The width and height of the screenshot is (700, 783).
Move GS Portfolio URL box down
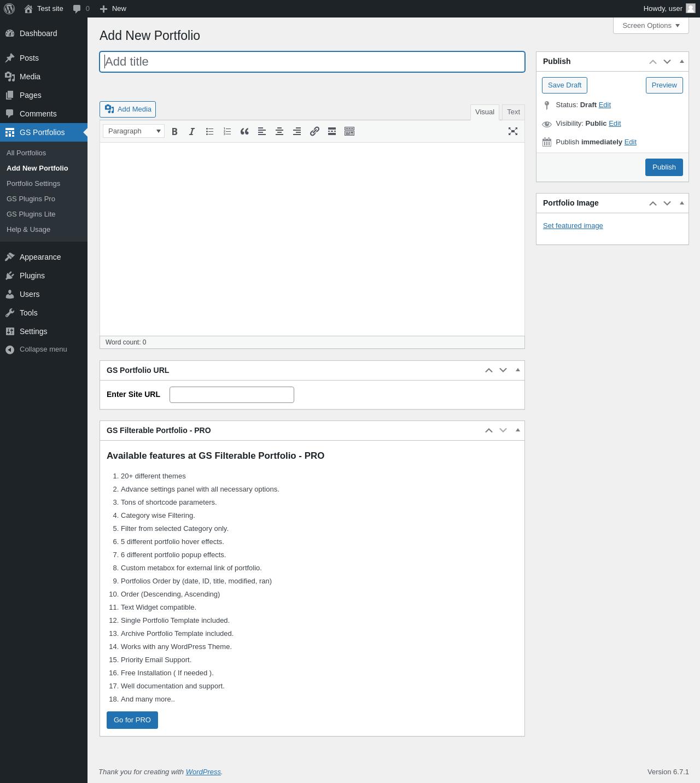[503, 371]
